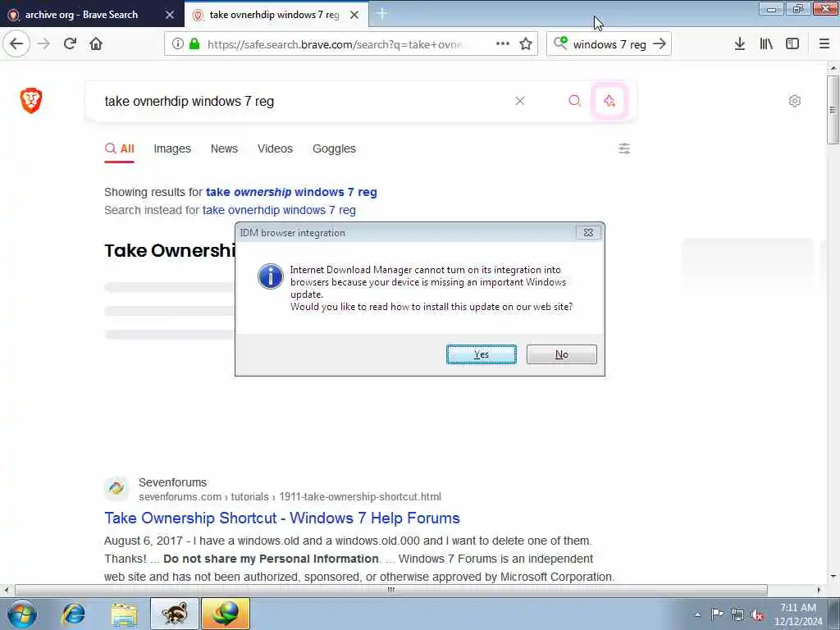This screenshot has height=630, width=840.
Task: Click the scroll down arrow
Action: click(x=833, y=577)
